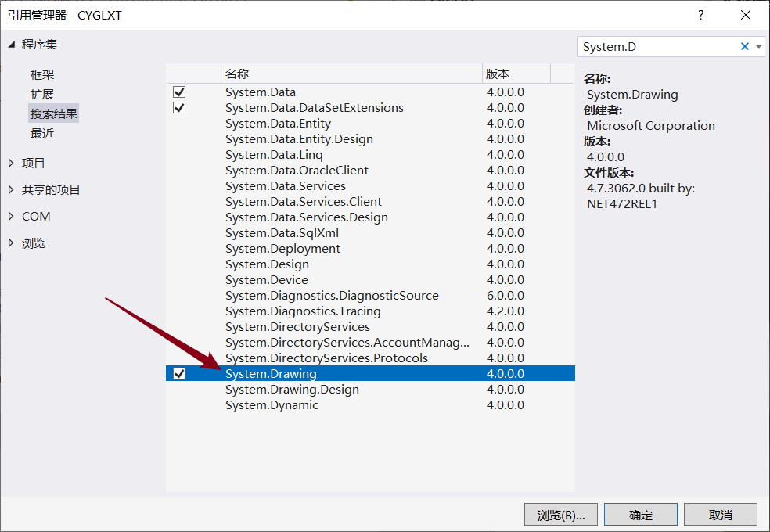Image resolution: width=770 pixels, height=532 pixels.
Task: Uncheck the System.Data checkbox
Action: (x=179, y=92)
